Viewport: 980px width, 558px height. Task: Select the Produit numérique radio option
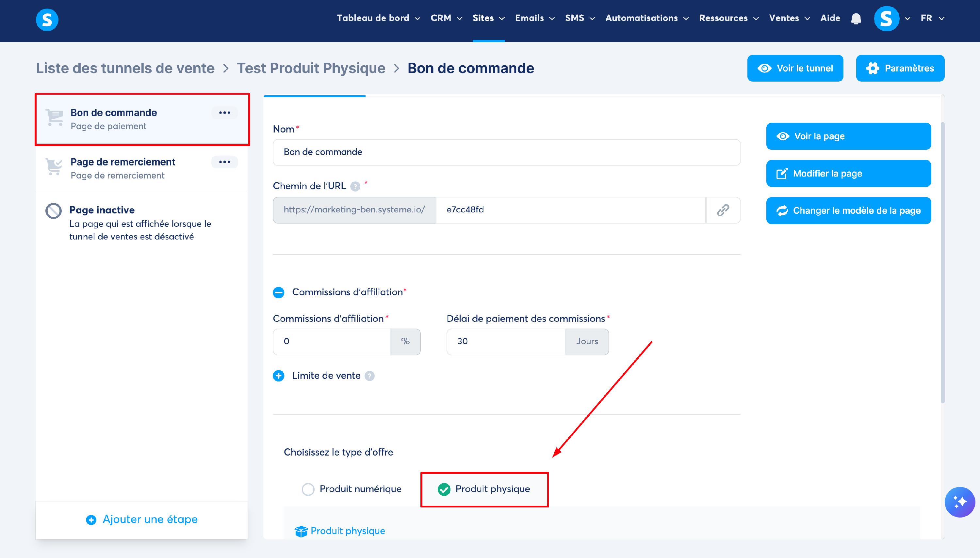tap(308, 489)
